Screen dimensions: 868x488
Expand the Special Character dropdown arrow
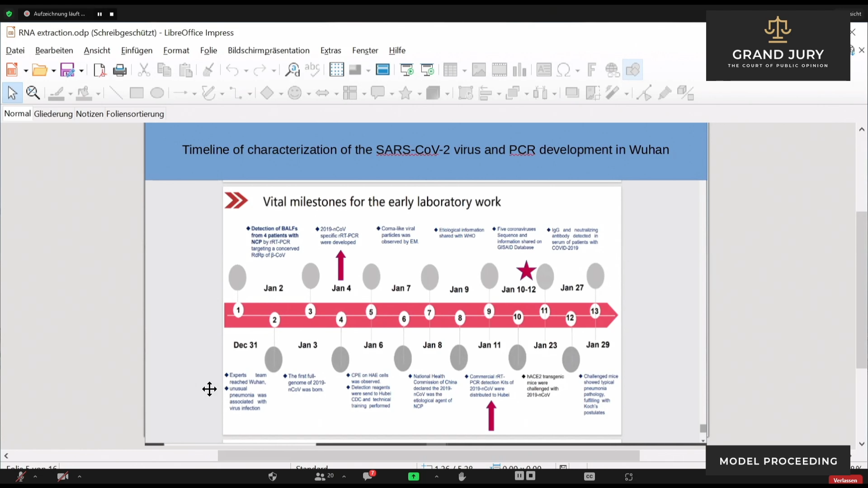577,70
